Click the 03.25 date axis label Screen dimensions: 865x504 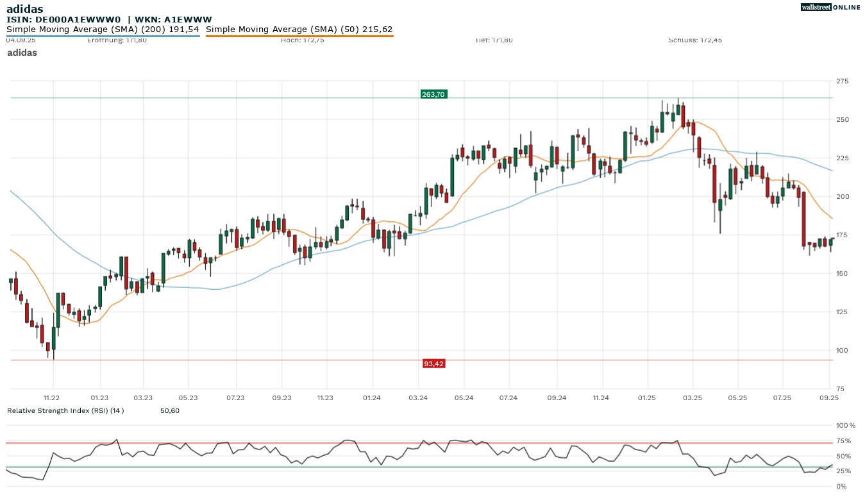(x=693, y=398)
